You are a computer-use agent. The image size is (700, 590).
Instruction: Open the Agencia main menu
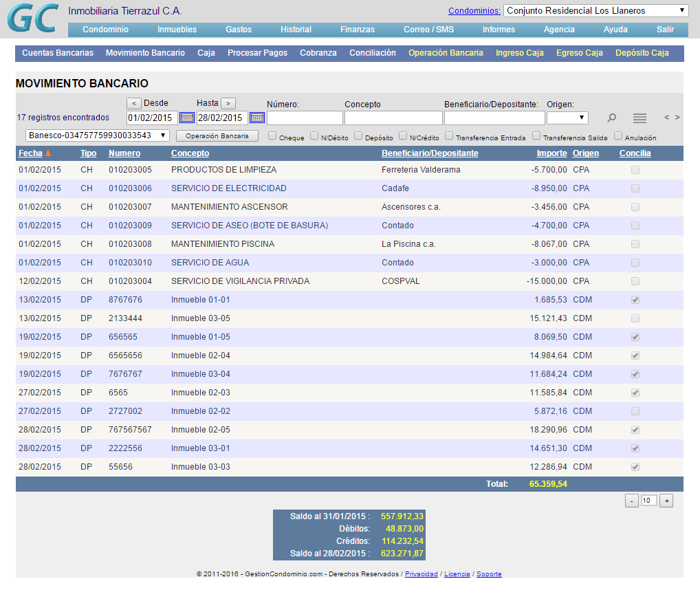[559, 30]
